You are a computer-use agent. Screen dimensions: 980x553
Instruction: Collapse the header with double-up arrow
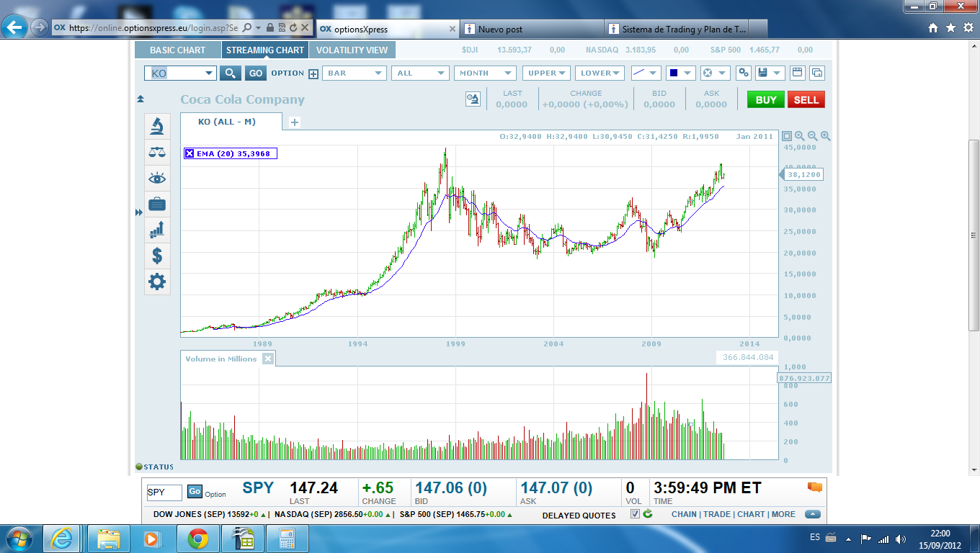coord(140,99)
